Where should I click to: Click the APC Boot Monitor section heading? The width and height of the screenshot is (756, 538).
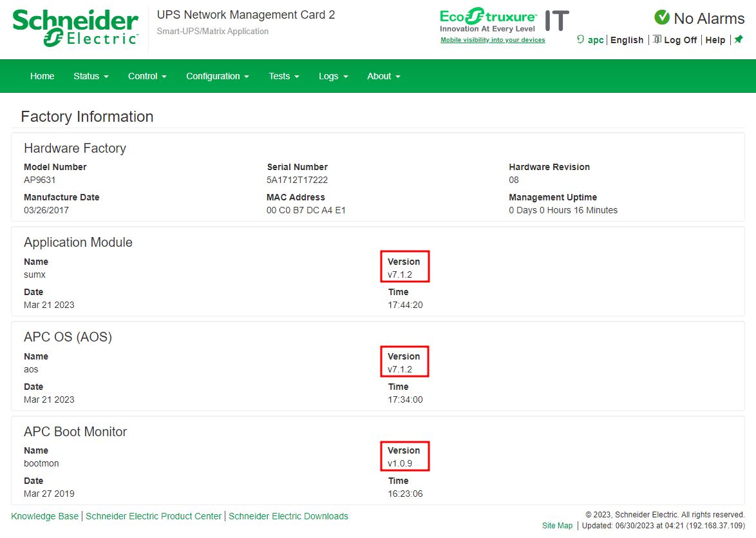pos(75,431)
